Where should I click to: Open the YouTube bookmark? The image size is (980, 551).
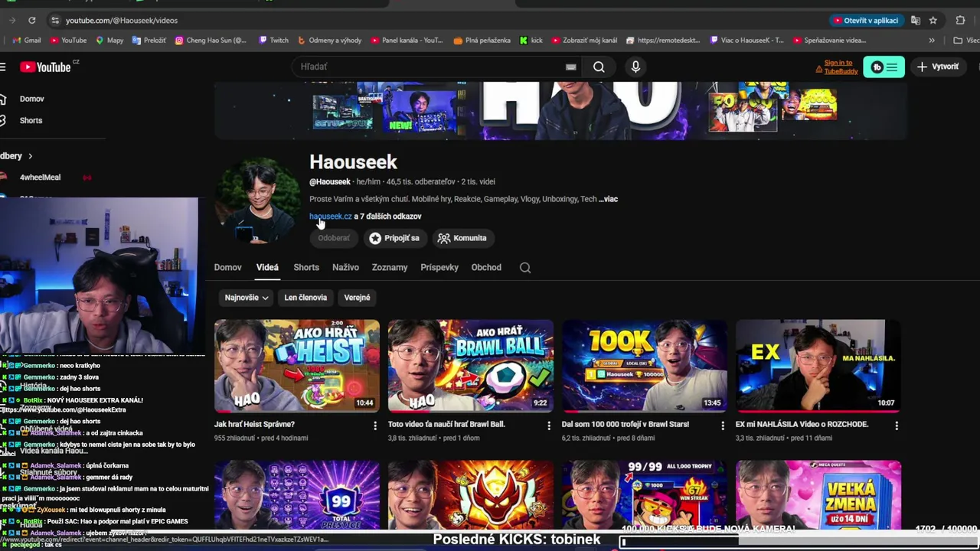point(67,41)
